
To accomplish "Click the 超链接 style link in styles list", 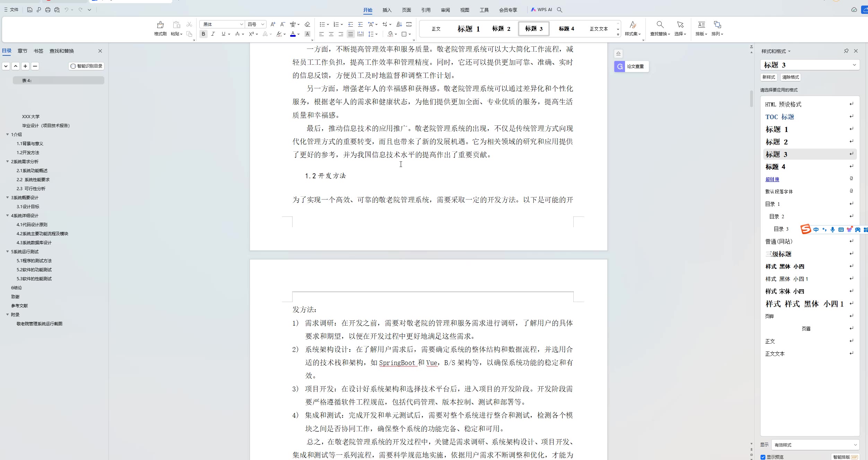I will pyautogui.click(x=772, y=179).
